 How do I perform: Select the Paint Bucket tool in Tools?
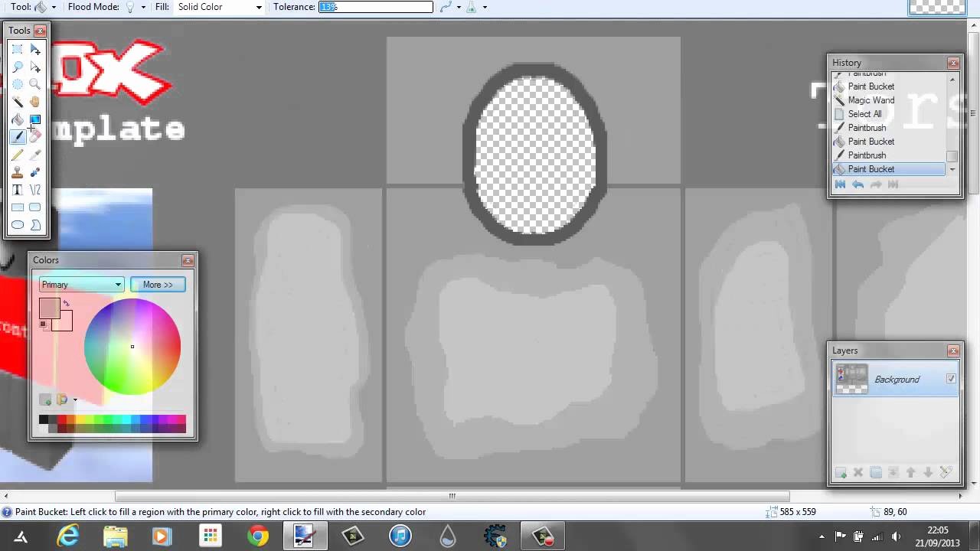pyautogui.click(x=18, y=119)
